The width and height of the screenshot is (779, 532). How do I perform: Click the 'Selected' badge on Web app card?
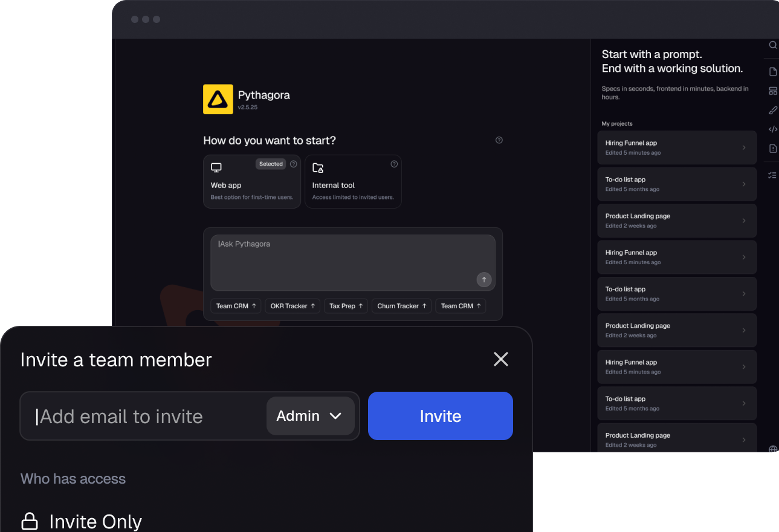(271, 164)
